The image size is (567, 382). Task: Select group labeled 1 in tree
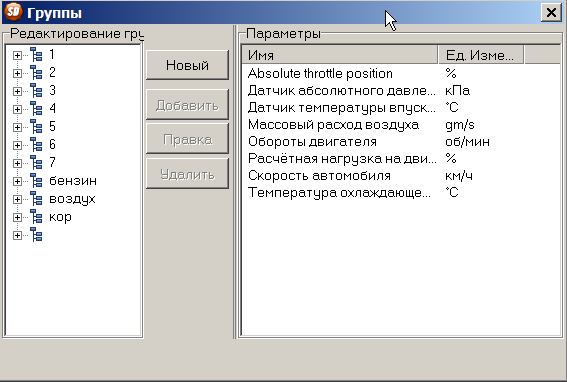[52, 54]
